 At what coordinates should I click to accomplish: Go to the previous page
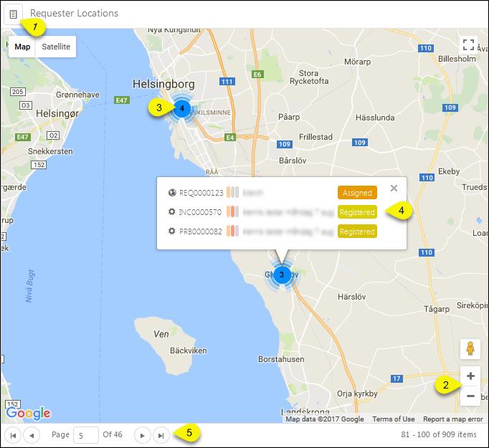coord(32,435)
